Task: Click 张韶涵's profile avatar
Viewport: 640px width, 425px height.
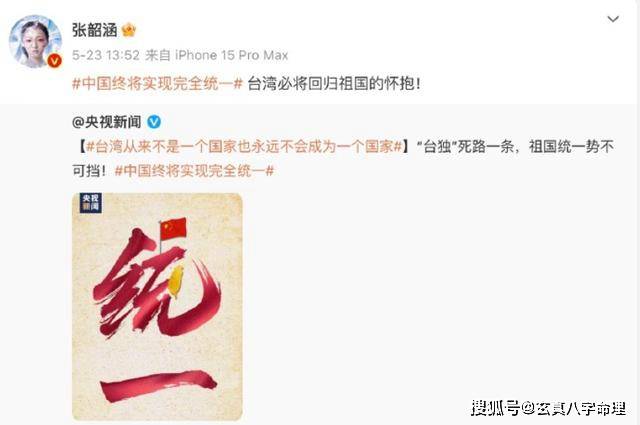Action: click(x=36, y=41)
